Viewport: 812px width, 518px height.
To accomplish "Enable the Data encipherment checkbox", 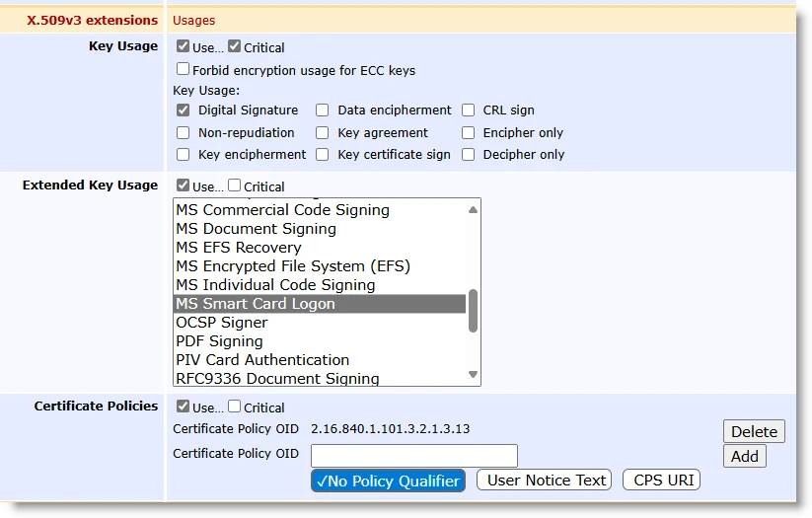I will pos(322,110).
